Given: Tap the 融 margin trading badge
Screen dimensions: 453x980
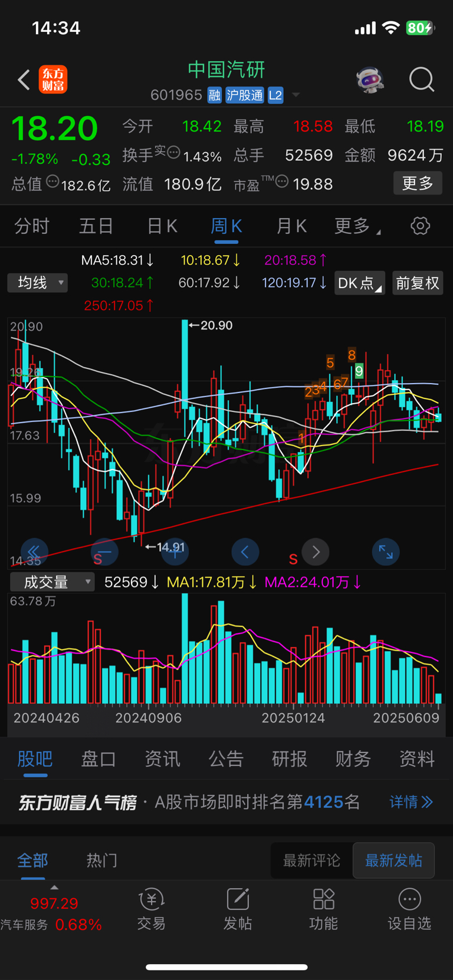Looking at the screenshot, I should coord(215,95).
